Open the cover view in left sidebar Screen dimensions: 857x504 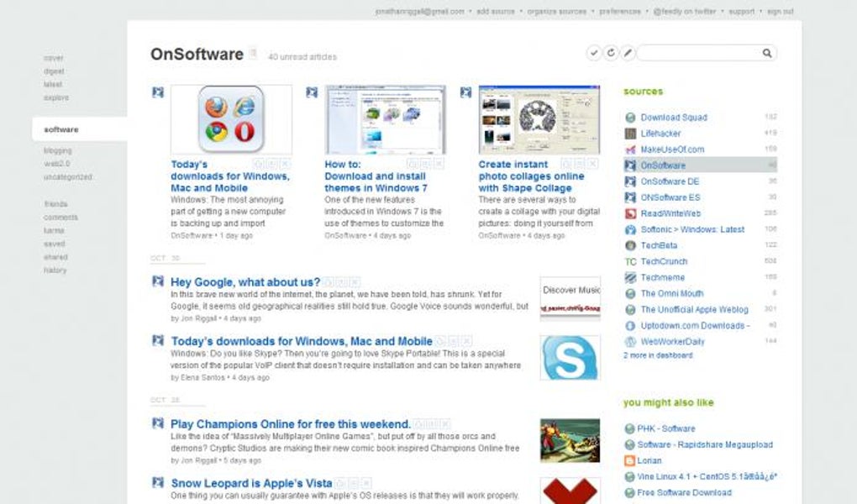54,58
